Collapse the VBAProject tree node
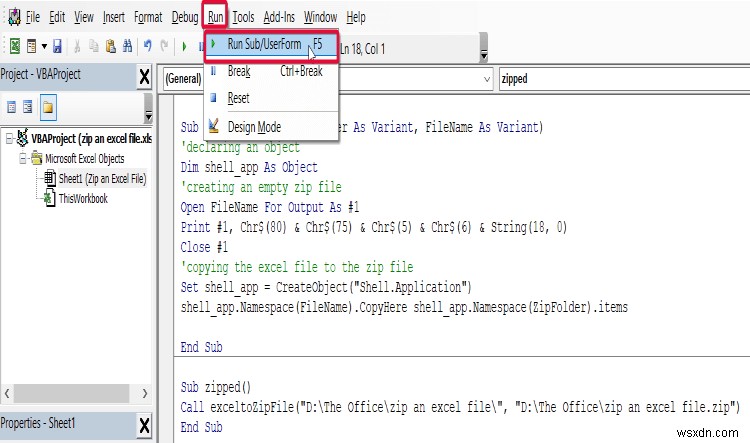The width and height of the screenshot is (750, 443). (9, 139)
